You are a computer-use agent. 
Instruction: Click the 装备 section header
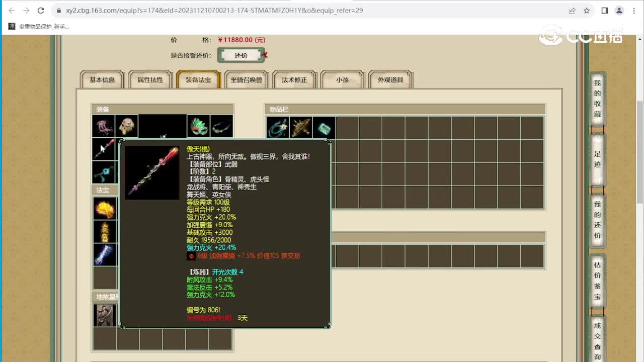coord(163,109)
